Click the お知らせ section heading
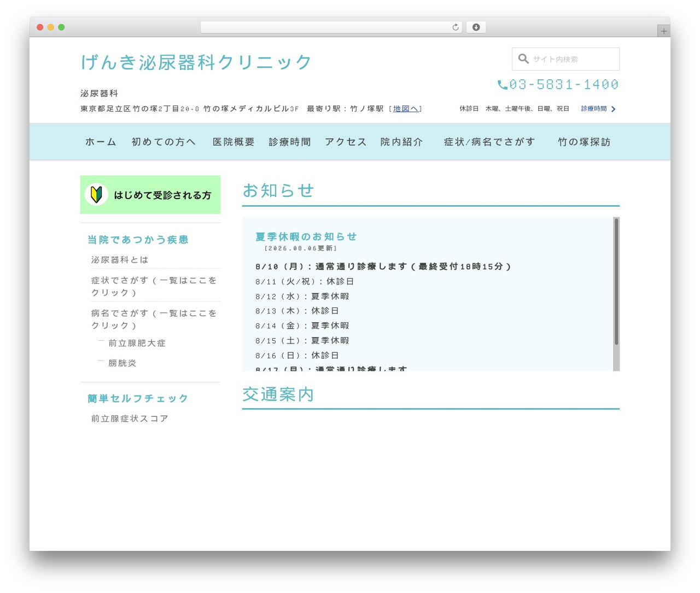This screenshot has height=593, width=700. pyautogui.click(x=278, y=190)
